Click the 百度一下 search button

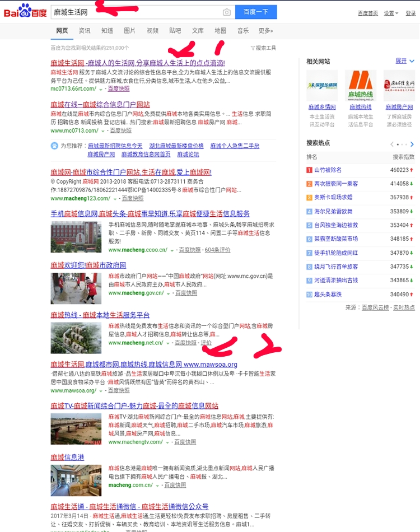tap(256, 12)
